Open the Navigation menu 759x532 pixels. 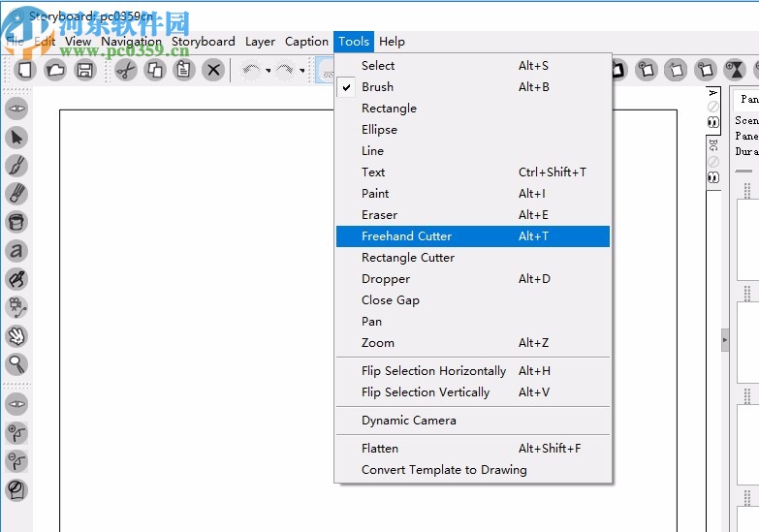pyautogui.click(x=131, y=42)
